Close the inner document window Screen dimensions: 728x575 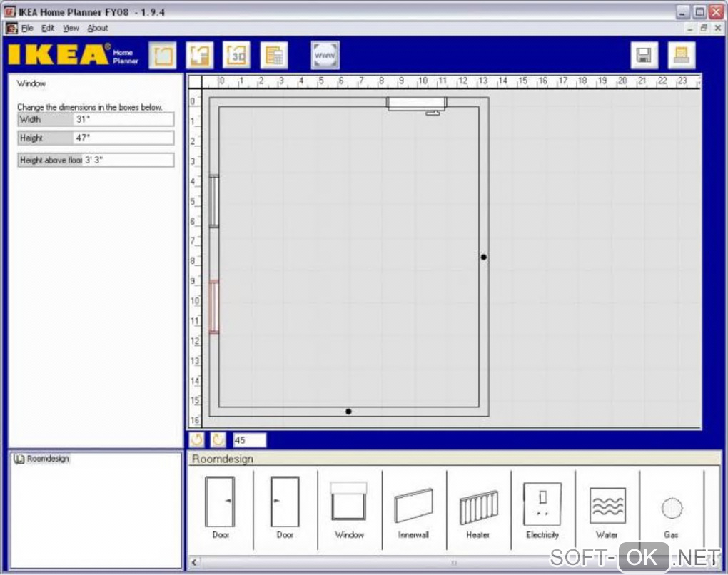(717, 28)
